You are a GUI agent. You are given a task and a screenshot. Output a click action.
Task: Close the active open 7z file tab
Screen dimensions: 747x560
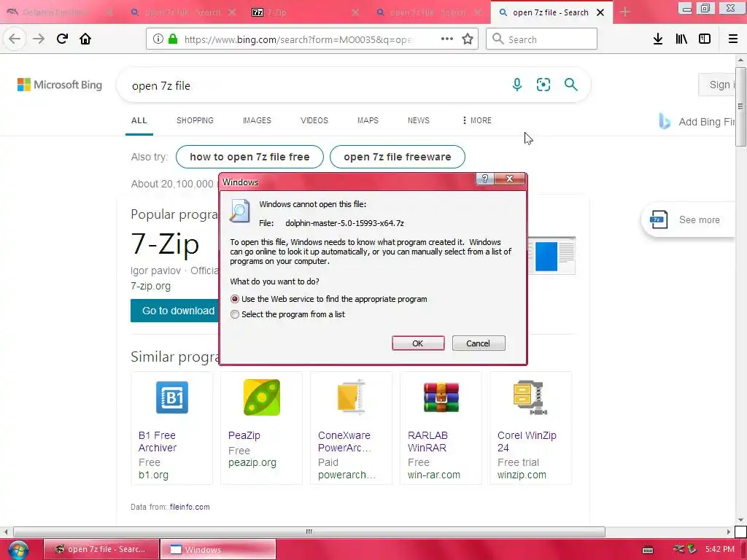(x=600, y=12)
